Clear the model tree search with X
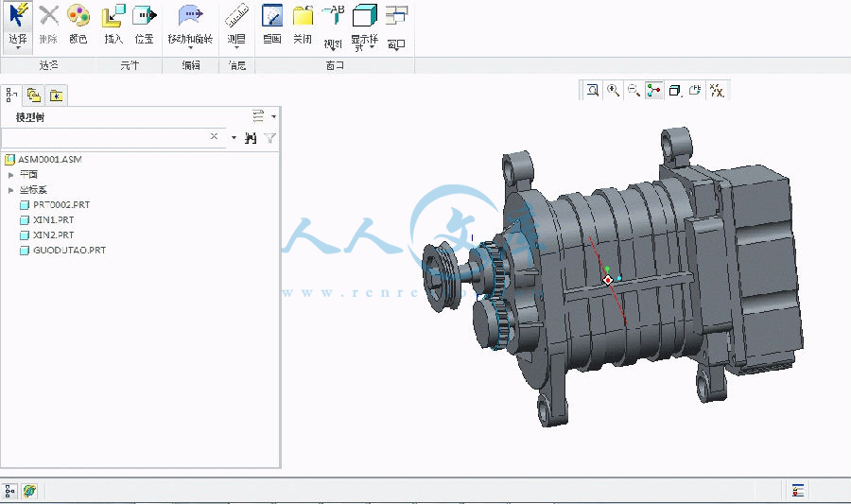Image resolution: width=851 pixels, height=504 pixels. coord(214,137)
